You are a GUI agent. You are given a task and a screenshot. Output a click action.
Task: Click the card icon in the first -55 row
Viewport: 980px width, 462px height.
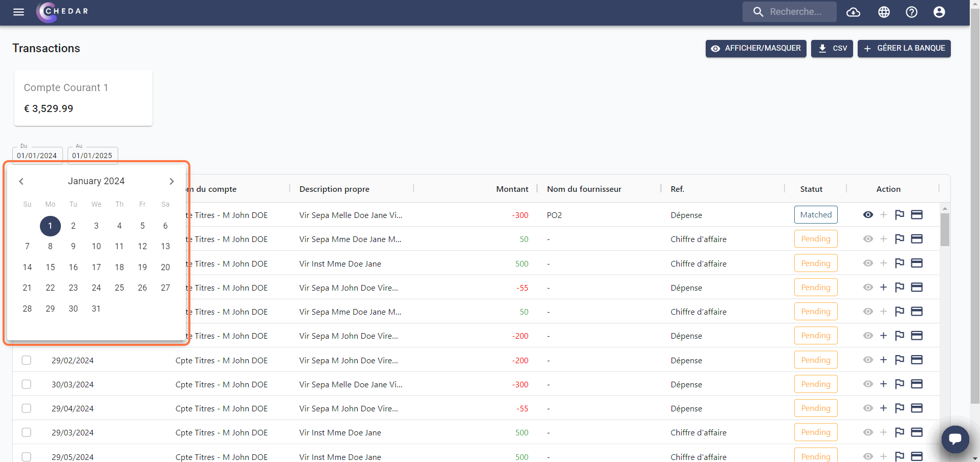917,288
